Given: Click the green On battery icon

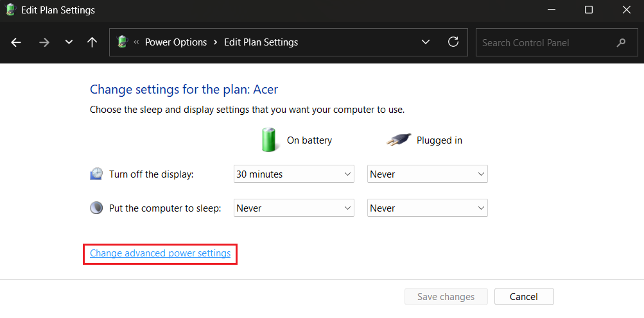Looking at the screenshot, I should coord(269,140).
